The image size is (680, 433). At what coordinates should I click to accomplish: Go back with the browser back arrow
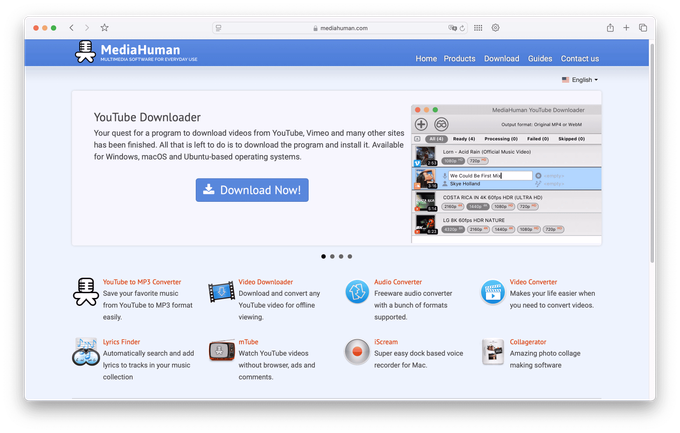pyautogui.click(x=72, y=28)
